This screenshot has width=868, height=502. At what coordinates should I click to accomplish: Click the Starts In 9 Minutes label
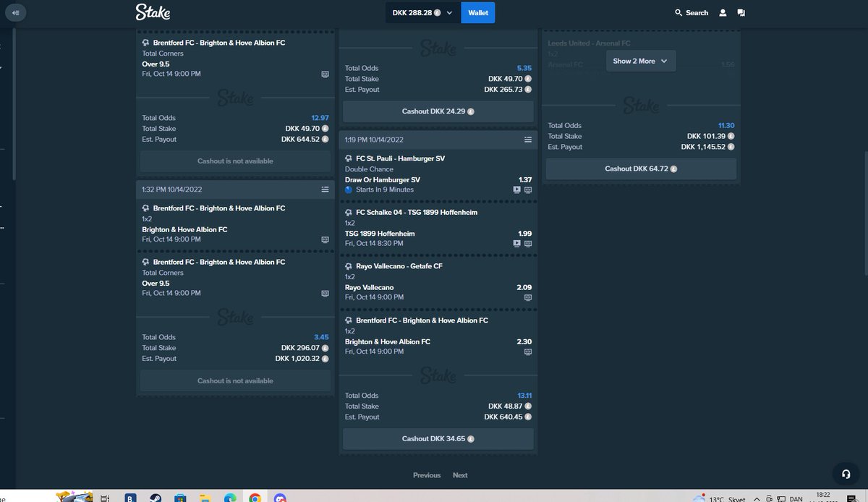pyautogui.click(x=385, y=190)
